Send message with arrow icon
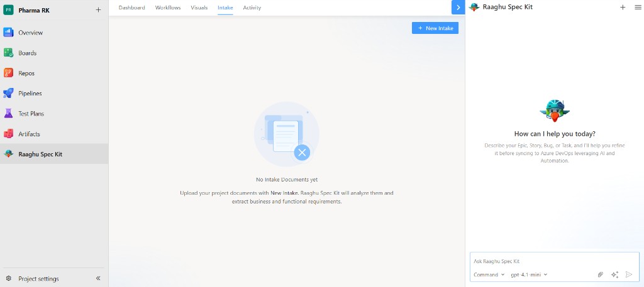This screenshot has width=644, height=287. point(629,274)
